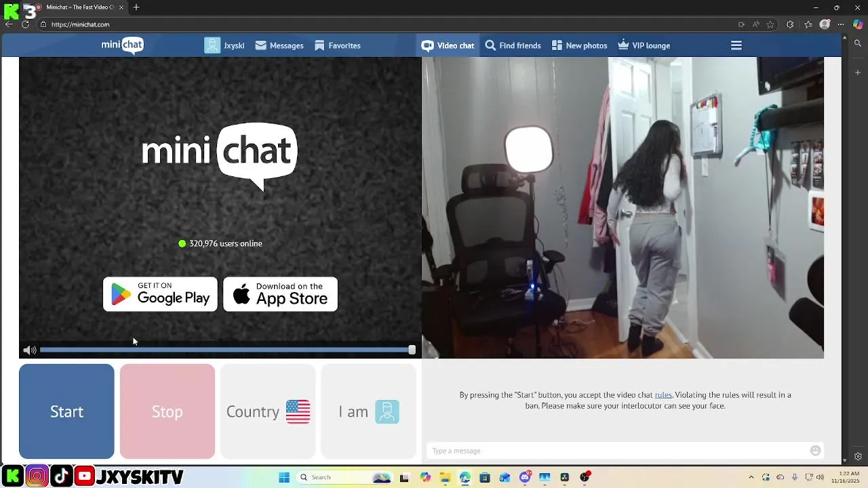Open the Country selector
The width and height of the screenshot is (868, 488).
coord(268,411)
